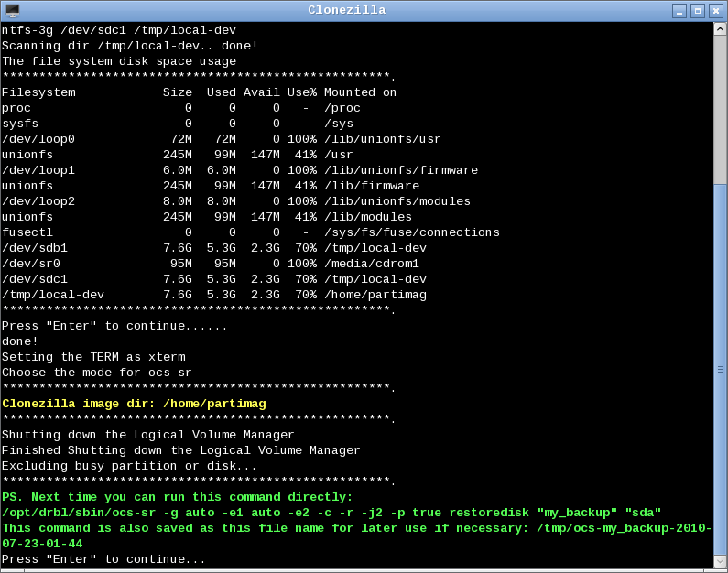The image size is (728, 573).
Task: Click the terminal icon in the title bar
Action: tap(13, 10)
